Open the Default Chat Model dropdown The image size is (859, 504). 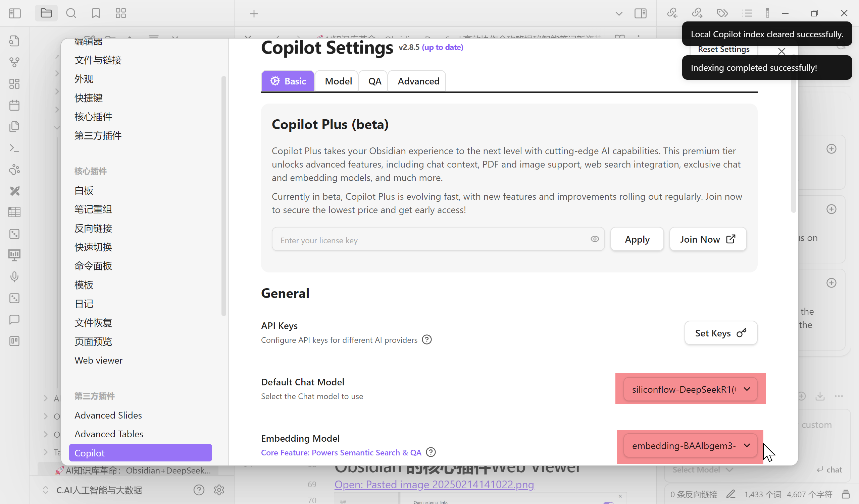[690, 389]
